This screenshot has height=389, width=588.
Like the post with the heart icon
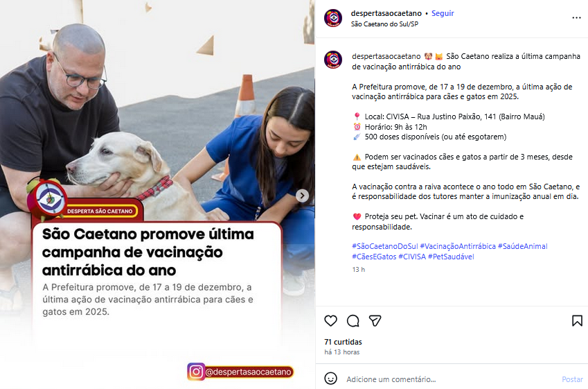[x=330, y=320]
